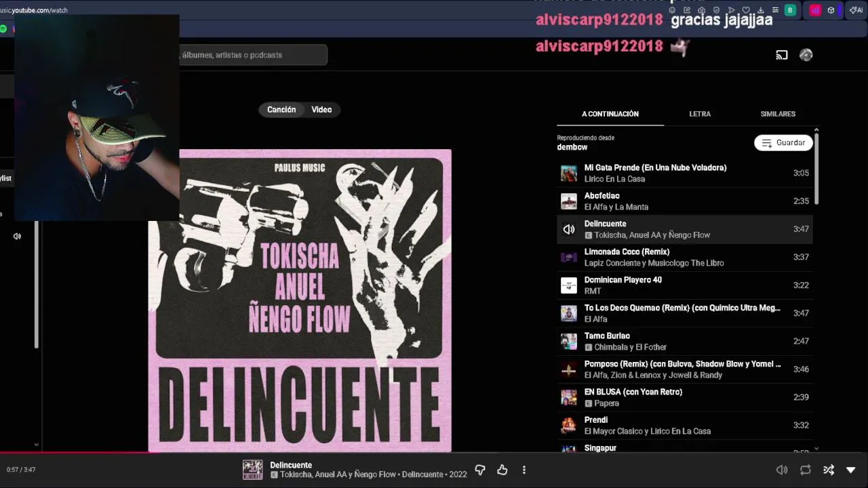This screenshot has height=488, width=868.
Task: Click the edit page icon in browser toolbar
Action: coord(687,10)
